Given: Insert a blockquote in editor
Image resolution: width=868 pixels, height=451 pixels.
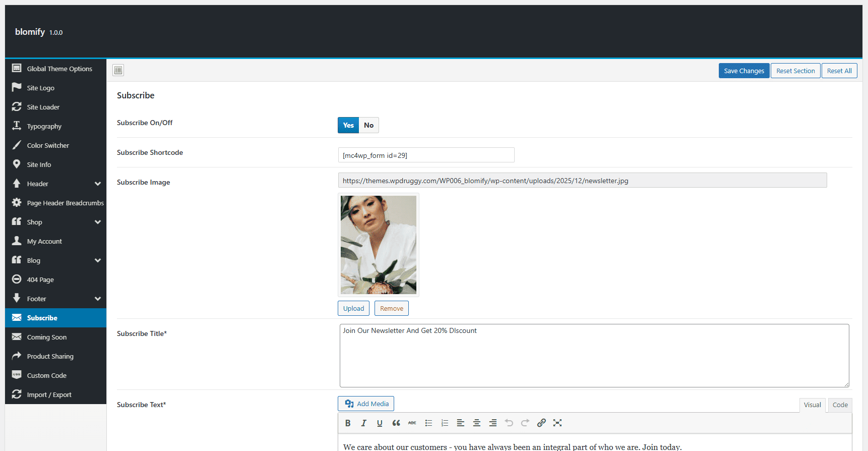Looking at the screenshot, I should pos(396,423).
